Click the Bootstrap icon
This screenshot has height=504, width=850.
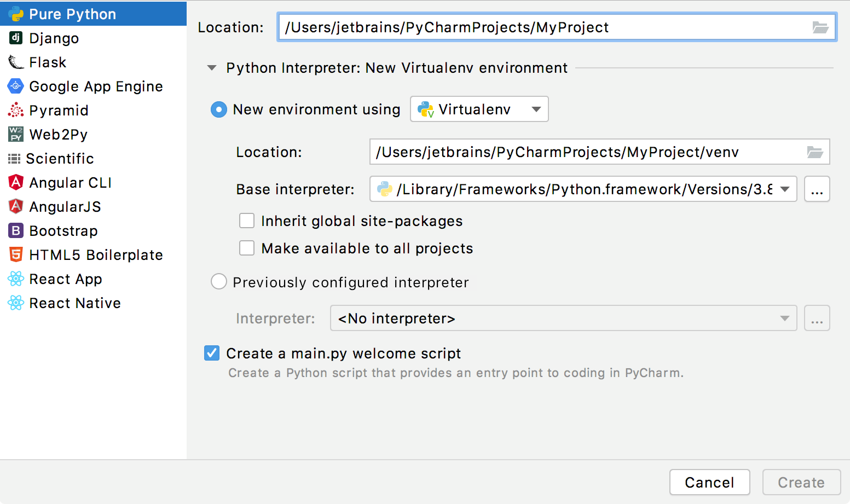click(15, 230)
